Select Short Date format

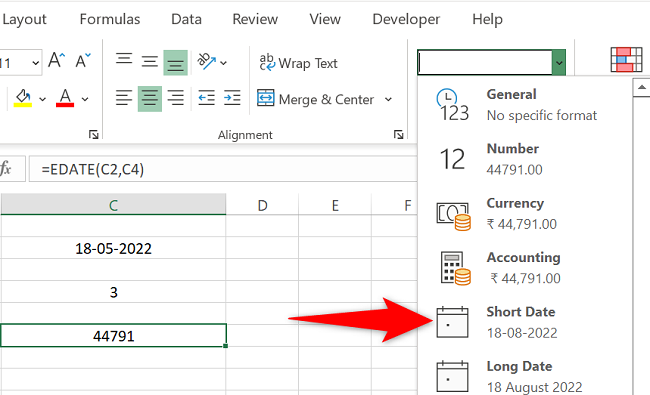(525, 322)
